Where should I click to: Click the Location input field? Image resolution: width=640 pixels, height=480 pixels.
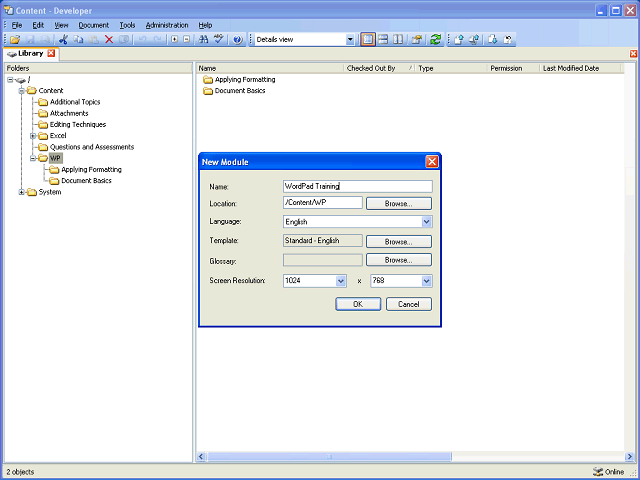click(x=322, y=203)
